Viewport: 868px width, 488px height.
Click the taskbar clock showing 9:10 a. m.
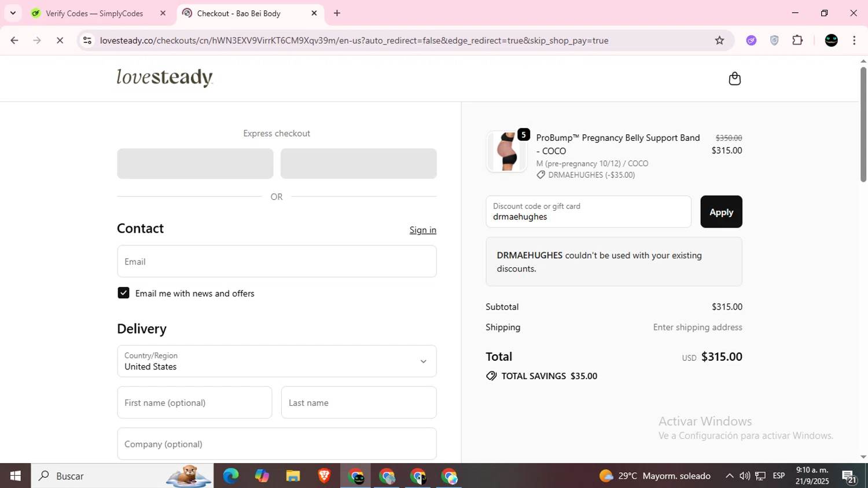pos(812,476)
